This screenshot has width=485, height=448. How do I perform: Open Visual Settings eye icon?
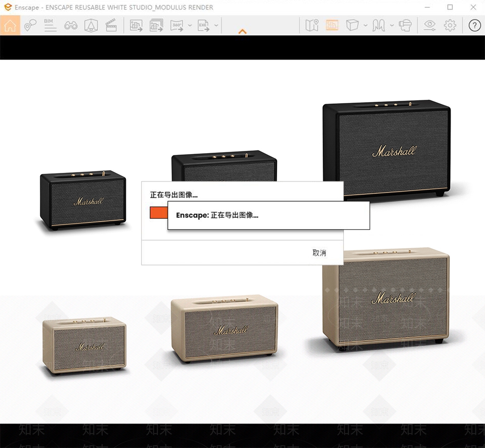coord(430,25)
